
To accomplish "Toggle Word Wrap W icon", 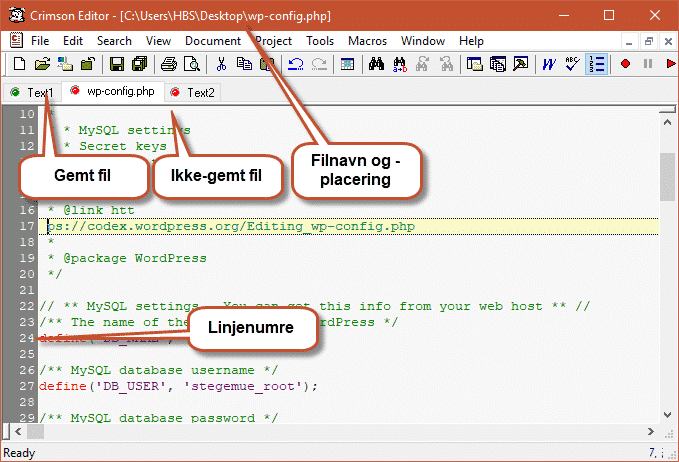I will [x=549, y=64].
